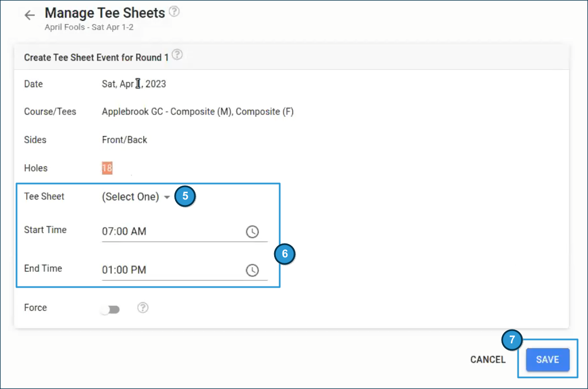Enable the Force toggle

coord(110,308)
